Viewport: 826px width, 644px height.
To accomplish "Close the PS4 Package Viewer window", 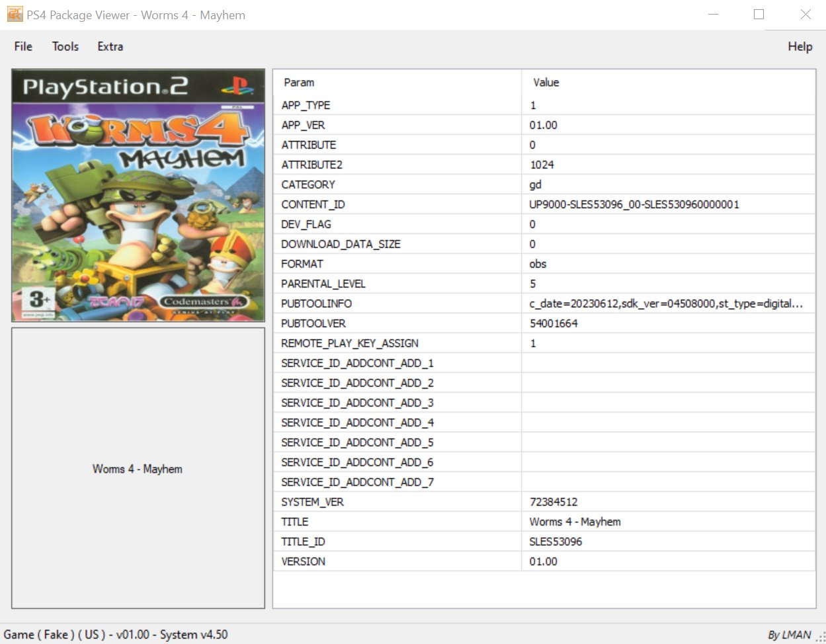I will click(x=805, y=15).
